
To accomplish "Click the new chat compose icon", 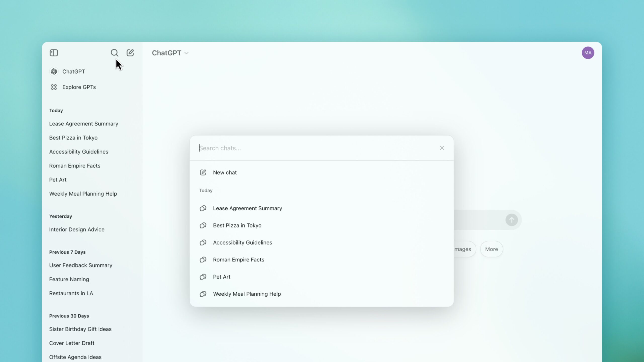I will click(130, 53).
